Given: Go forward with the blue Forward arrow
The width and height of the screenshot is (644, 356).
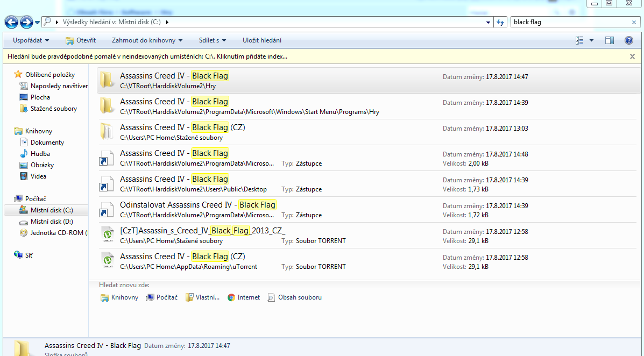Looking at the screenshot, I should pos(26,22).
